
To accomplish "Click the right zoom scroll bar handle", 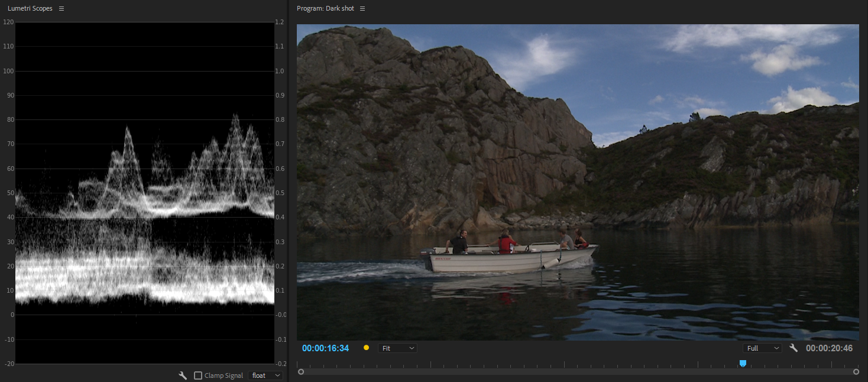I will click(x=856, y=372).
